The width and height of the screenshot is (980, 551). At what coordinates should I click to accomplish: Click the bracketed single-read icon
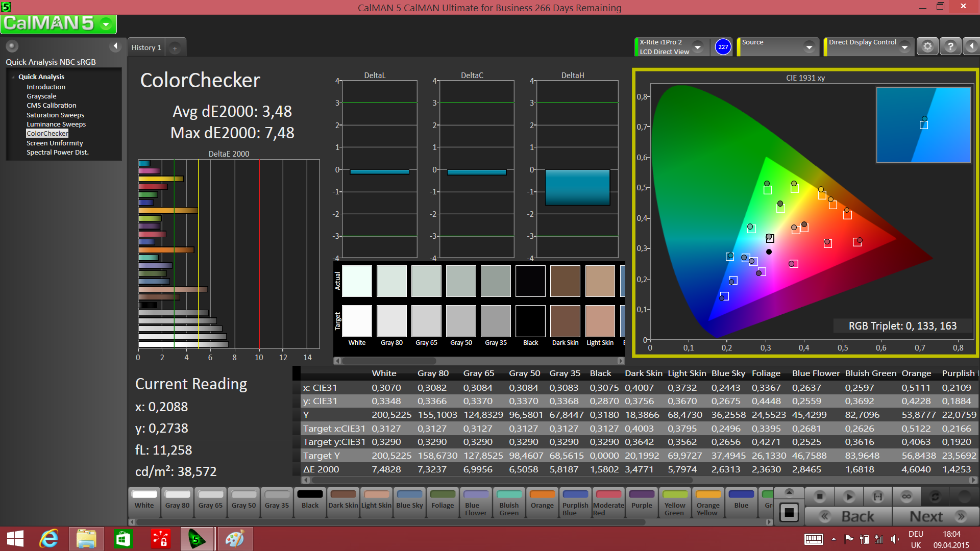coord(877,496)
